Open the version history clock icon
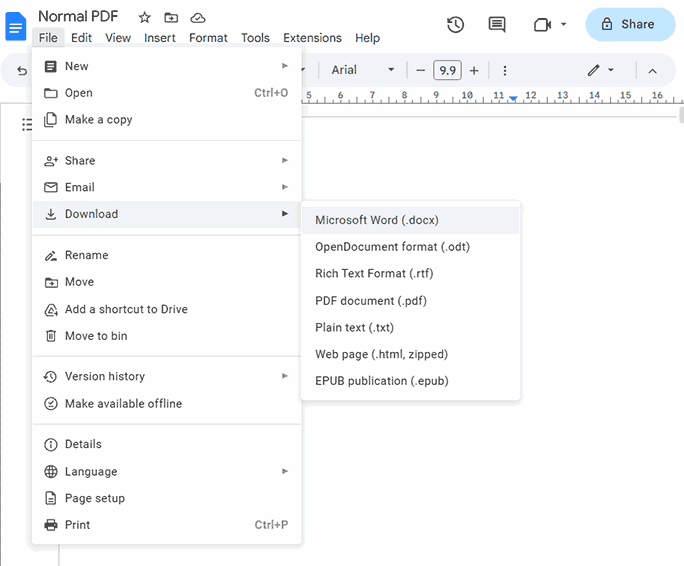The height and width of the screenshot is (566, 684). (455, 24)
